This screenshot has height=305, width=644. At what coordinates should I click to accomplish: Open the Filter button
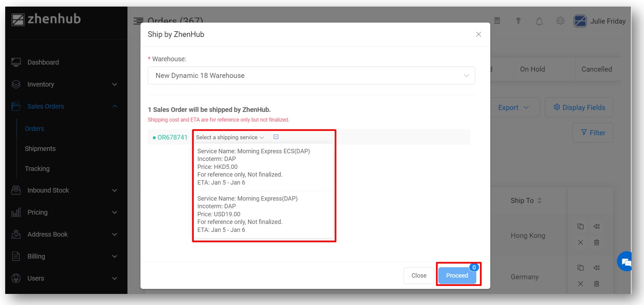click(593, 133)
